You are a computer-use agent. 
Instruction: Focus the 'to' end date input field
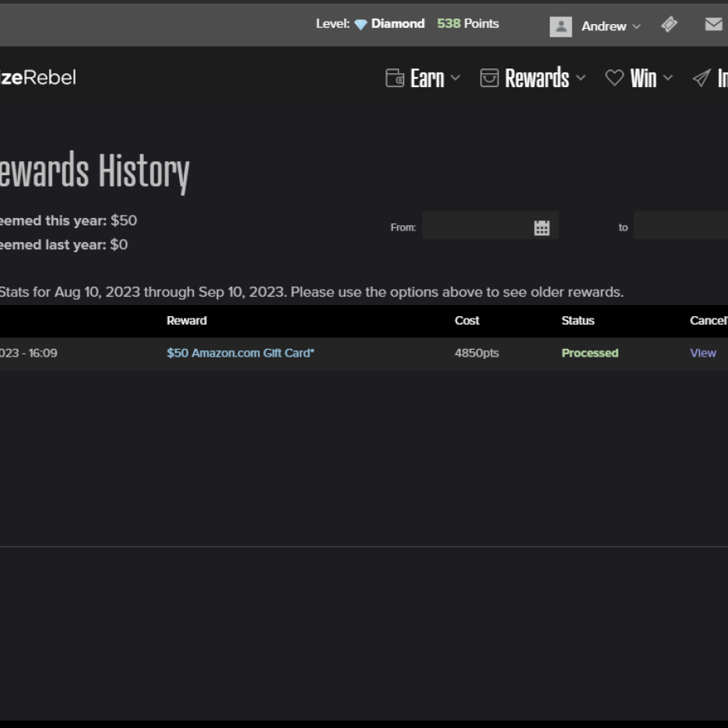(680, 227)
